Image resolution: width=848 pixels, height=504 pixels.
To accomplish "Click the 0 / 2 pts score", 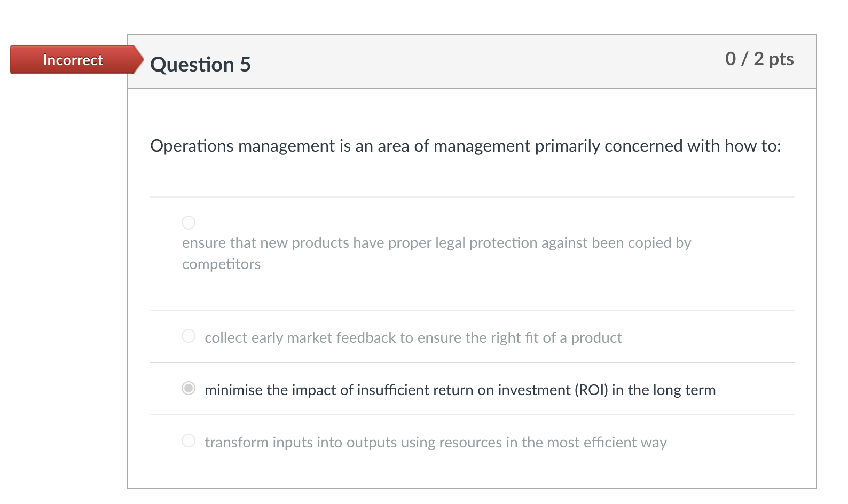I will 759,59.
